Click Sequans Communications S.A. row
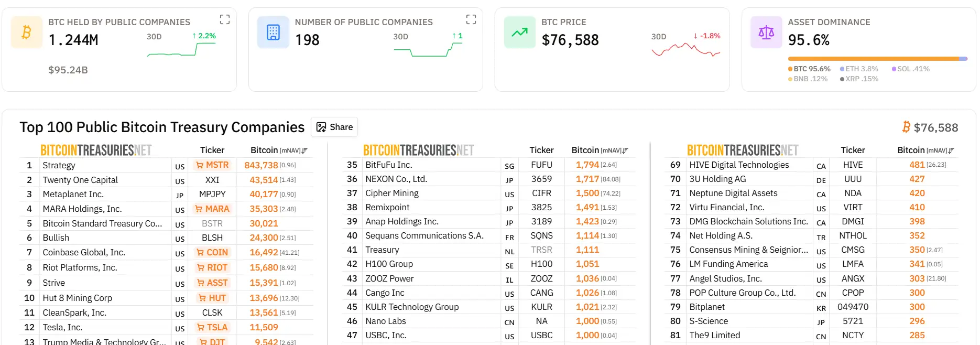The image size is (980, 345). pos(489,235)
